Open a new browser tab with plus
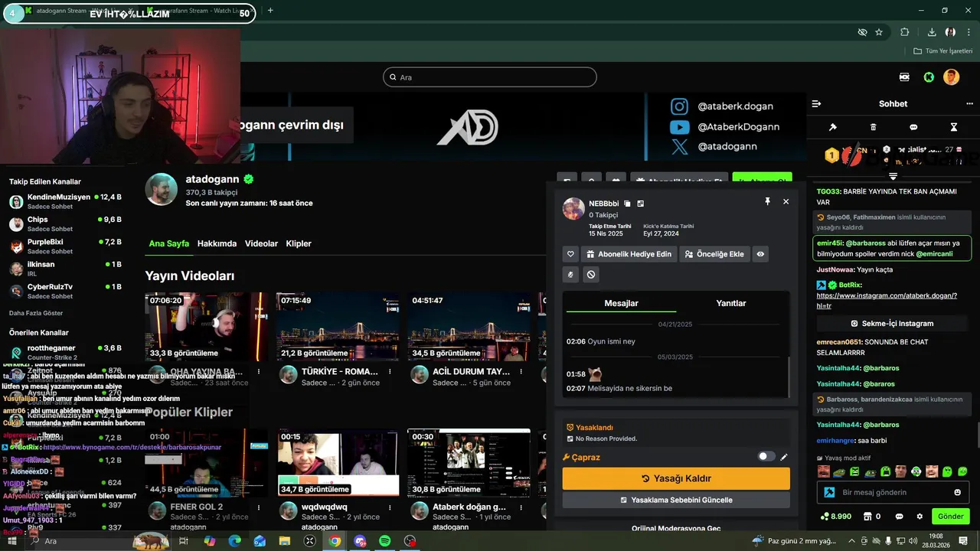The image size is (980, 551). 270,11
